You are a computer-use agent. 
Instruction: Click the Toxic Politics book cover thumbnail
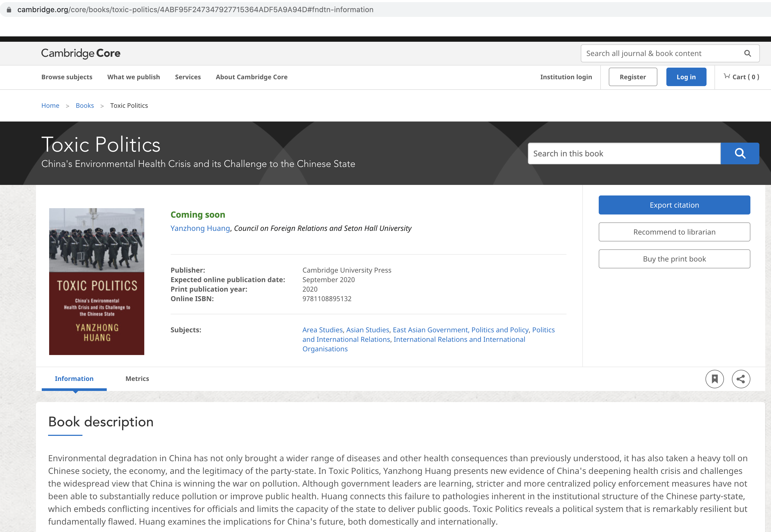(x=96, y=281)
